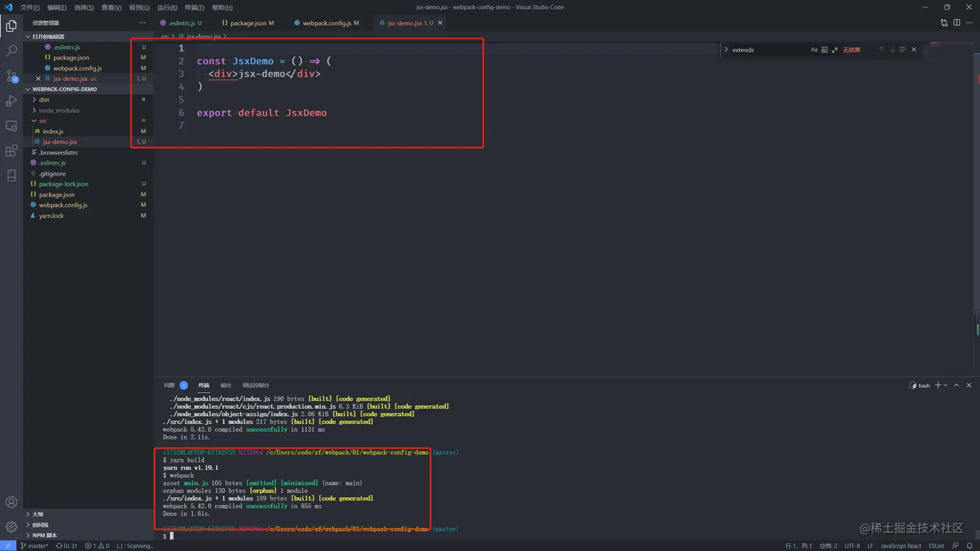
Task: Open the Manage gear menu
Action: pos(11,526)
